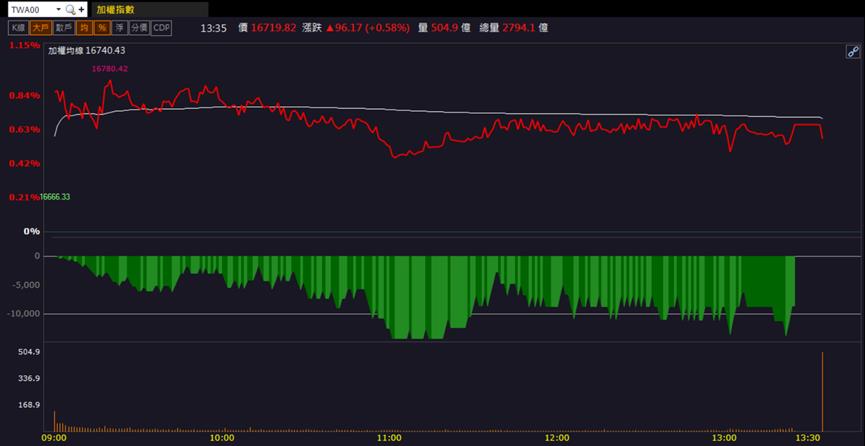
Task: Click the magnifier search icon beside TWA00
Action: [x=70, y=9]
